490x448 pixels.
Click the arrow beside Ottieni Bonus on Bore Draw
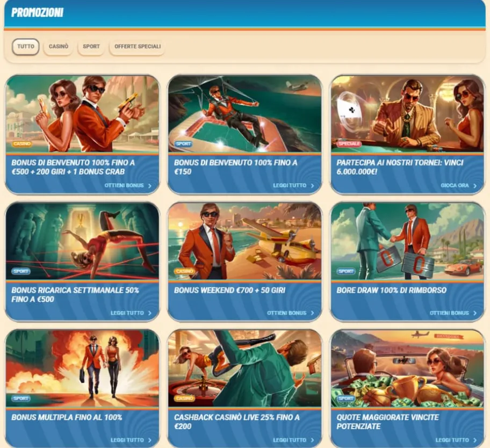tap(475, 313)
